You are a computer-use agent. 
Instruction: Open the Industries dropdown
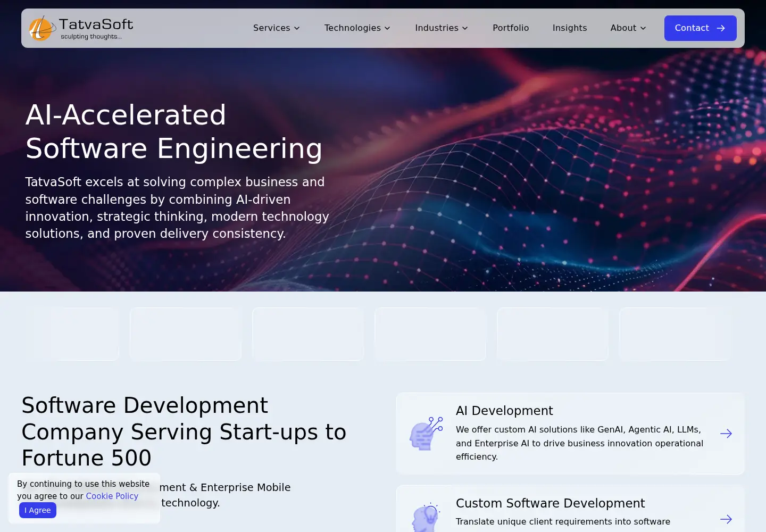tap(442, 28)
